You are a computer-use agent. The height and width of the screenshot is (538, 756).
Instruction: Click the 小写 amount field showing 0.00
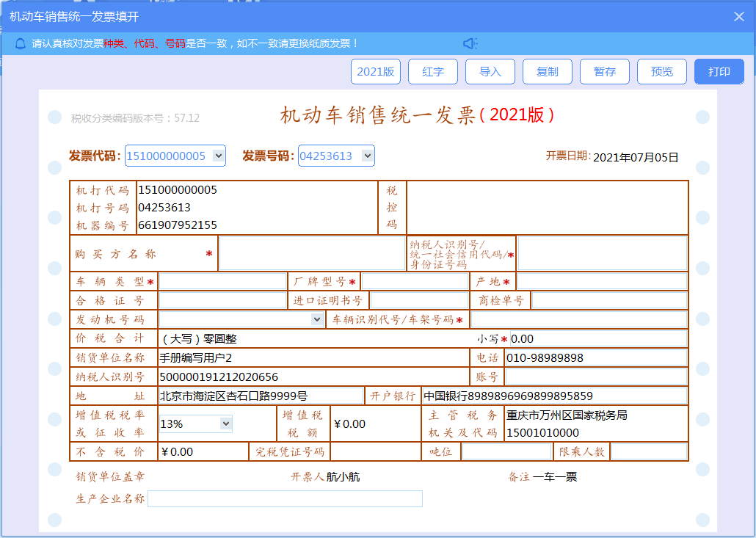point(598,338)
